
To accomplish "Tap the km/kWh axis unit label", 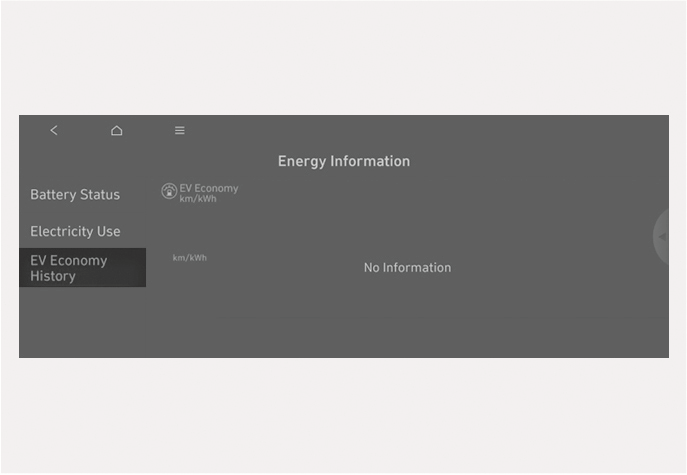I will [189, 258].
